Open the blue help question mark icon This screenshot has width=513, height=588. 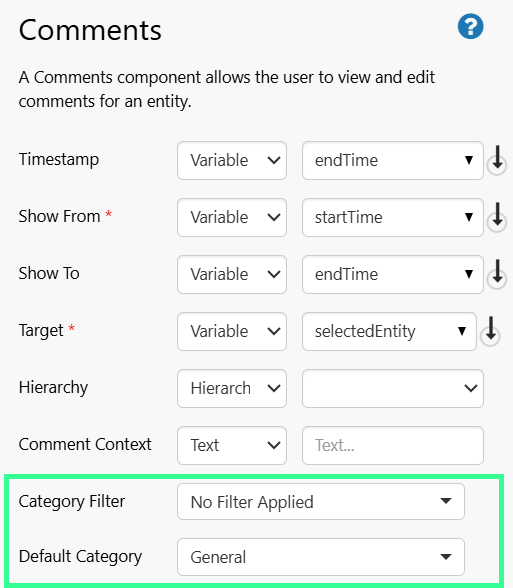click(470, 27)
